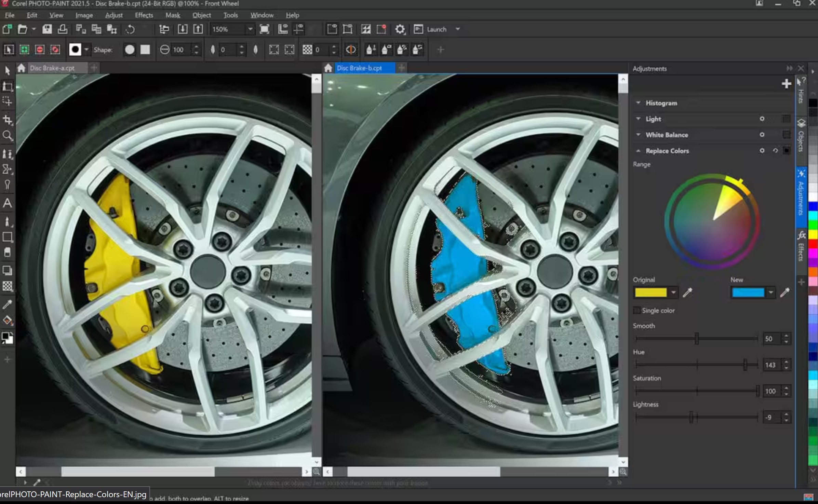The image size is (818, 504).
Task: Click the Import icon in toolbar
Action: [x=183, y=29]
